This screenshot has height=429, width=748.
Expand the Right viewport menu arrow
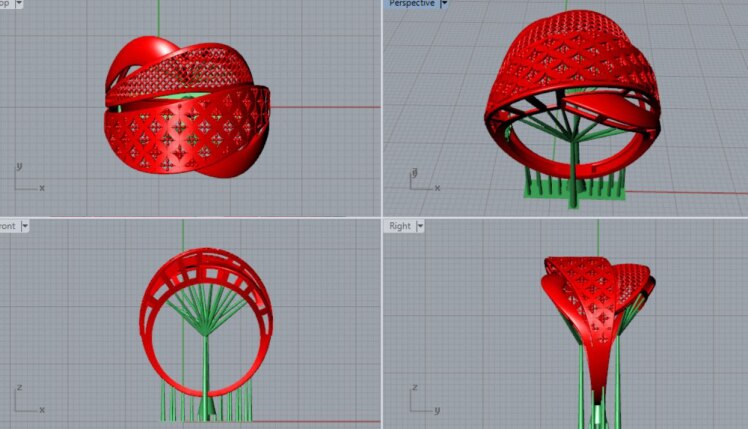pyautogui.click(x=421, y=226)
